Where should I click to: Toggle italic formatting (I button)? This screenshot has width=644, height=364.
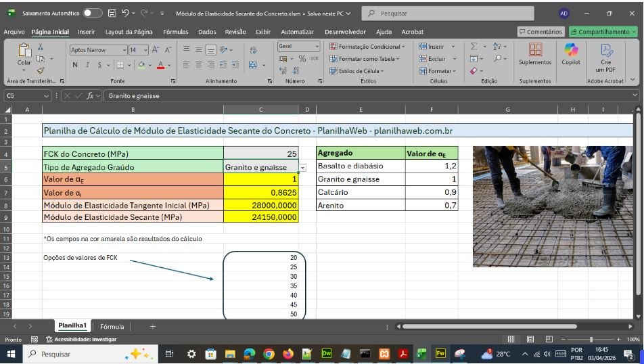coord(87,65)
